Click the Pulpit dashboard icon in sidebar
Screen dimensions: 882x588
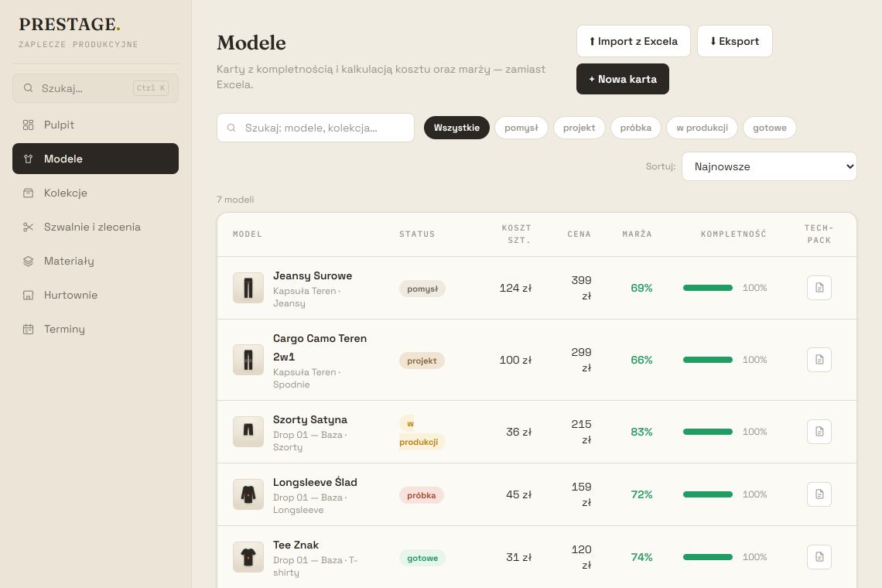(x=28, y=125)
